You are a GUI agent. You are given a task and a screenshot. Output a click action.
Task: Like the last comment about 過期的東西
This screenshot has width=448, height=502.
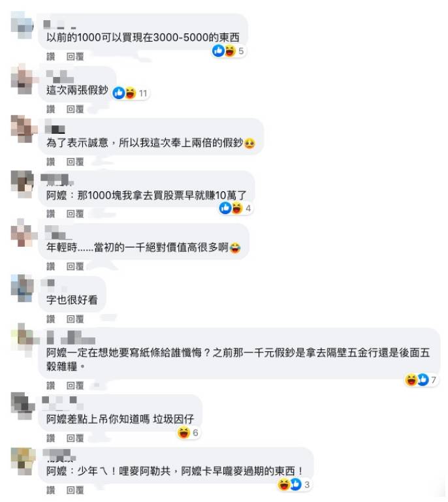click(x=50, y=490)
